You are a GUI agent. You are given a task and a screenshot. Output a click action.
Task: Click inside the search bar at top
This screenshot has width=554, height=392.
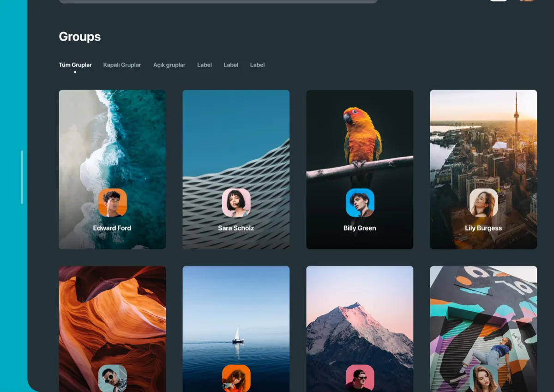(217, 1)
